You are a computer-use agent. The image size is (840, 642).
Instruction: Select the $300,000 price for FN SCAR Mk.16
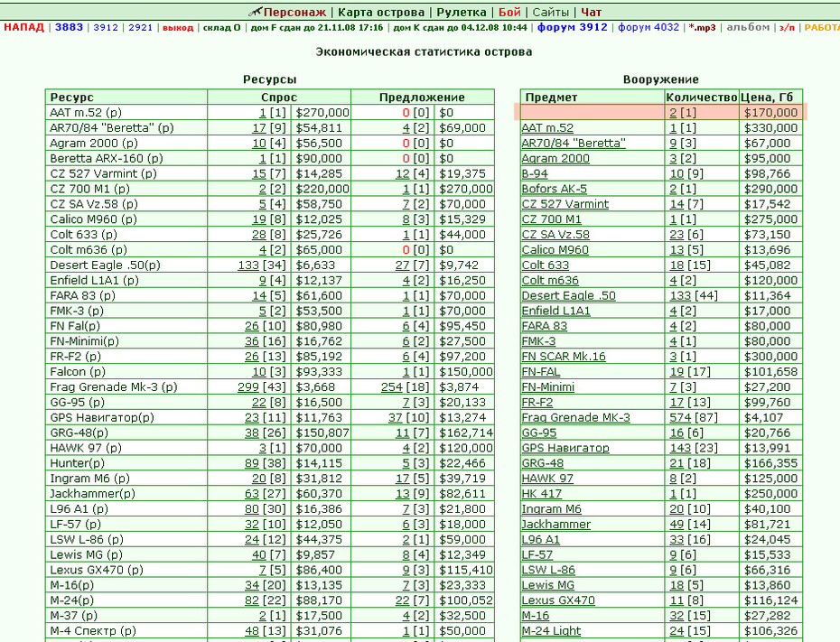770,358
